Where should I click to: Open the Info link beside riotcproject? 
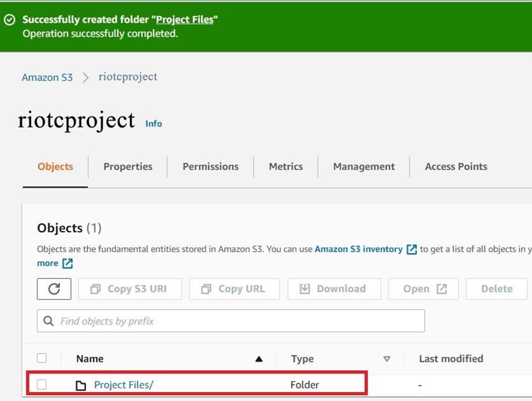(x=154, y=124)
